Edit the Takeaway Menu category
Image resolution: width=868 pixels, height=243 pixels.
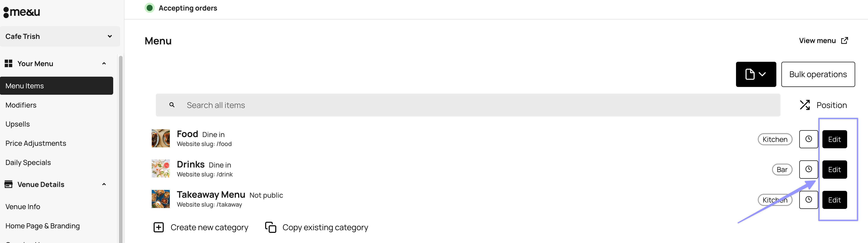tap(834, 200)
